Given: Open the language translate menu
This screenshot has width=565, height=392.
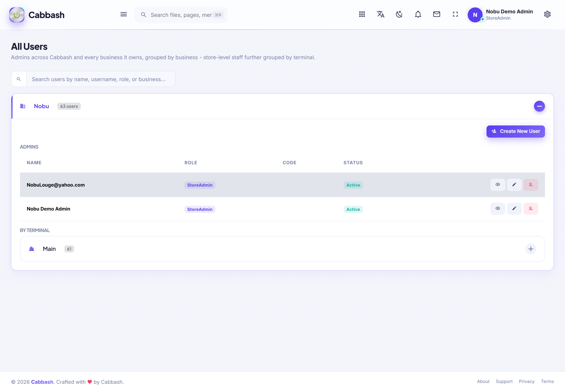Looking at the screenshot, I should click(x=381, y=14).
